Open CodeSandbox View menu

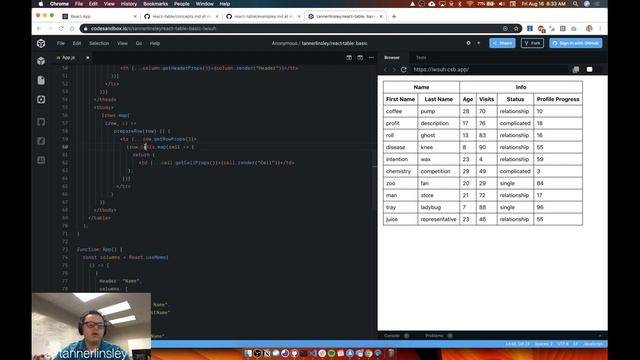tap(122, 43)
